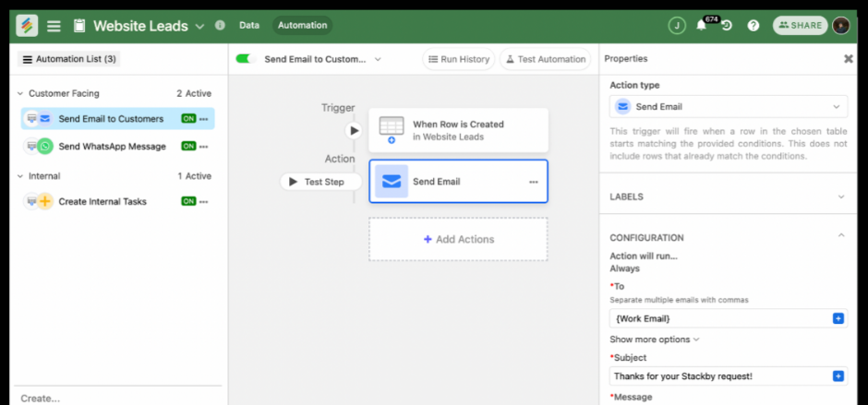Collapse the CONFIGURATION section
This screenshot has height=405, width=868.
pos(841,235)
